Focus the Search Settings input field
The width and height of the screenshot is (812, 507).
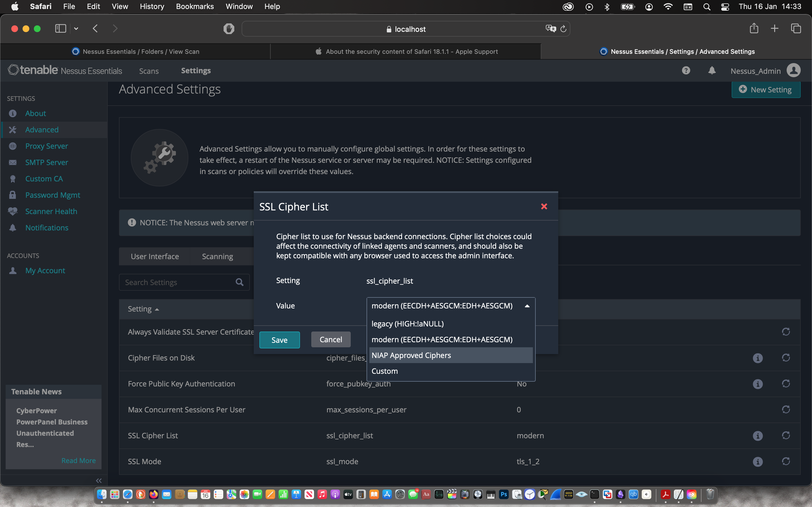click(178, 282)
